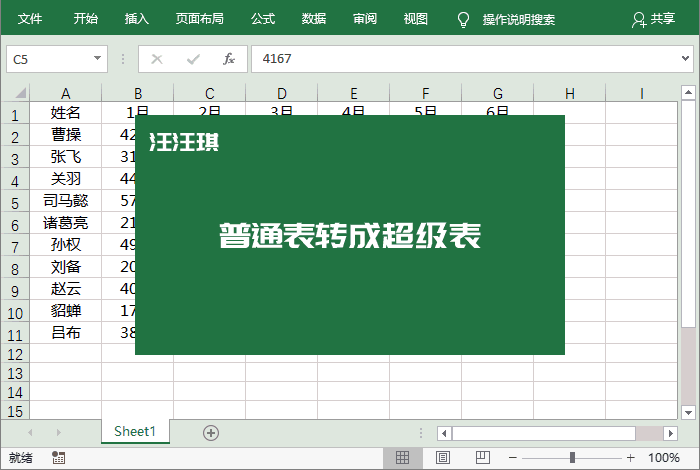
Task: Open the Insert Function fx button
Action: tap(229, 59)
